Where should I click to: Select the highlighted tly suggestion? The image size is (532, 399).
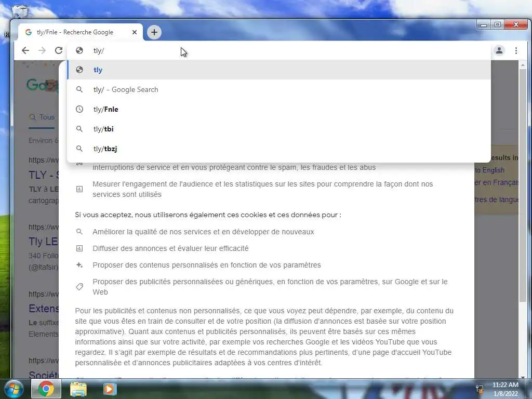pos(279,70)
